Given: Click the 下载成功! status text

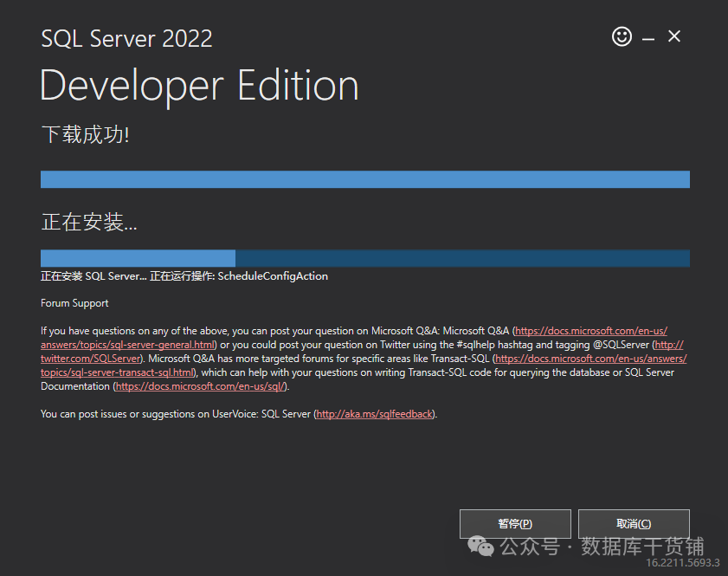Looking at the screenshot, I should click(86, 135).
